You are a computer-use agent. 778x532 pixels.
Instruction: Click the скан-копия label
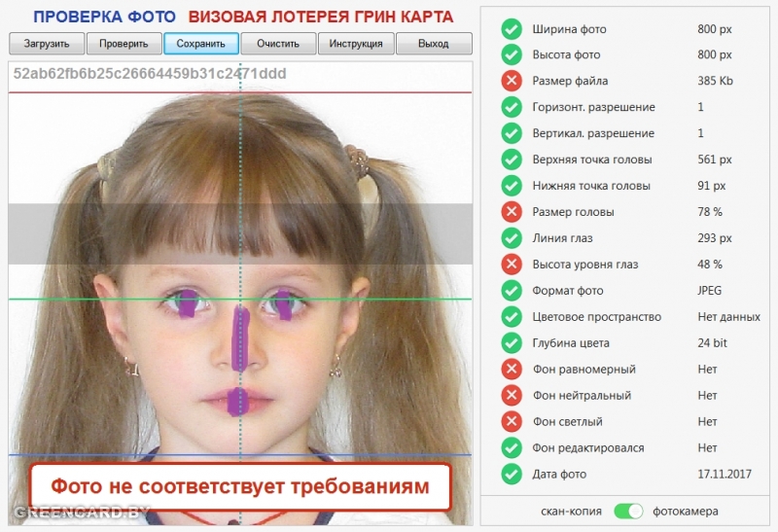(x=571, y=512)
